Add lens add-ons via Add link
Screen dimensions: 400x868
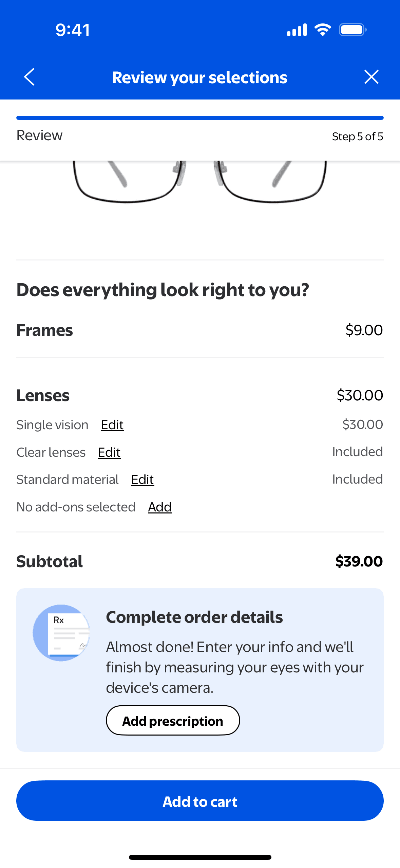pos(160,507)
